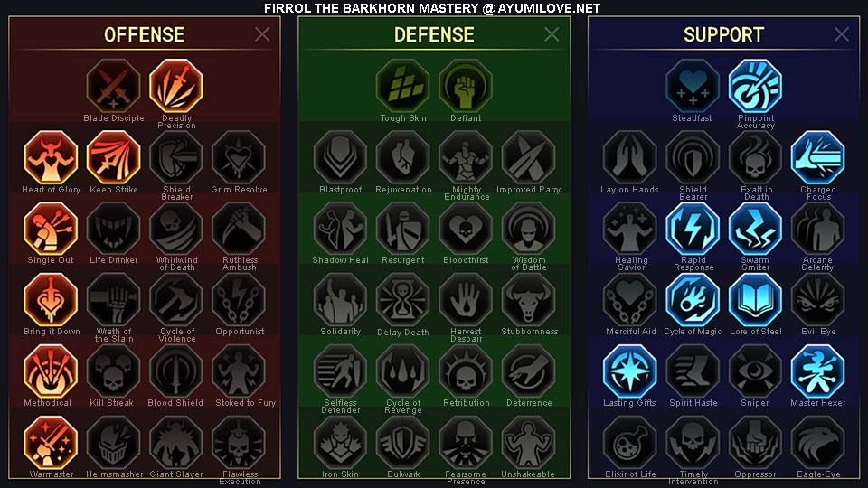This screenshot has height=488, width=868.
Task: Select the Retribution skull icon
Action: [466, 371]
